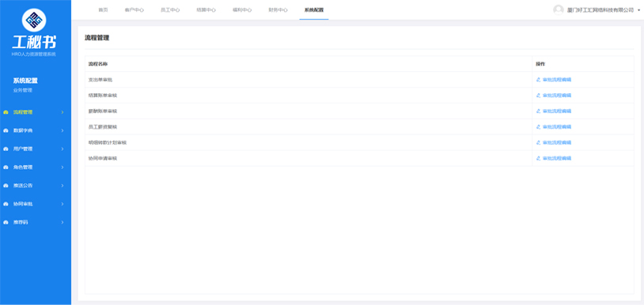Screen dimensions: 644x305
Task: Click the edit pencil icon in 支出单审批 row
Action: click(538, 80)
